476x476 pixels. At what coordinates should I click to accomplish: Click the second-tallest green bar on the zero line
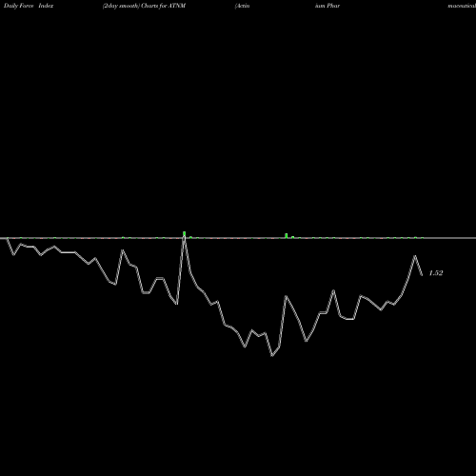(x=287, y=235)
